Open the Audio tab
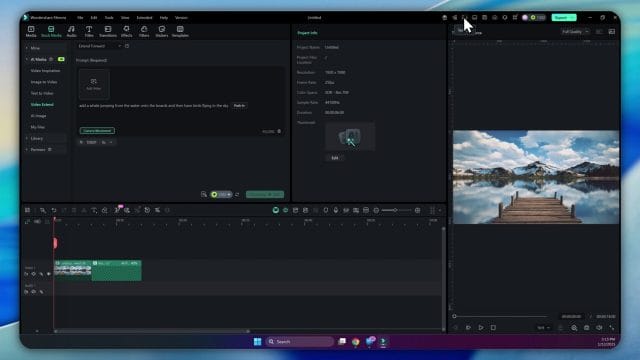 pos(71,31)
